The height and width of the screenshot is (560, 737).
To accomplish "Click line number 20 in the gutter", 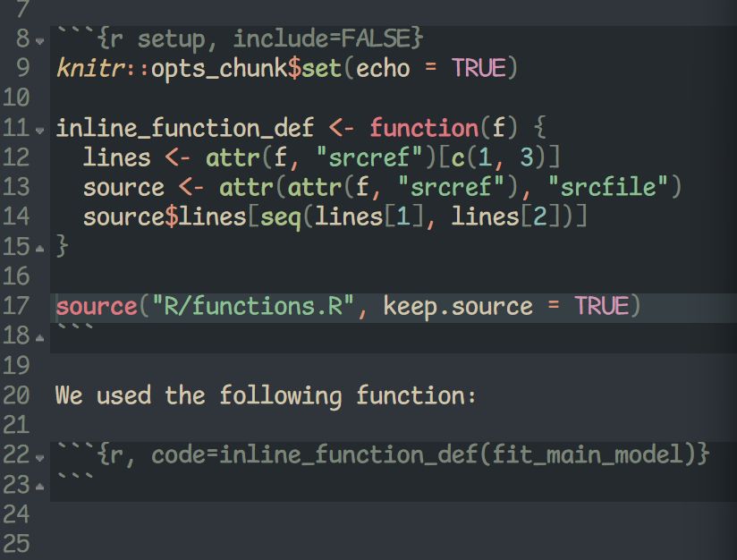I will click(16, 395).
